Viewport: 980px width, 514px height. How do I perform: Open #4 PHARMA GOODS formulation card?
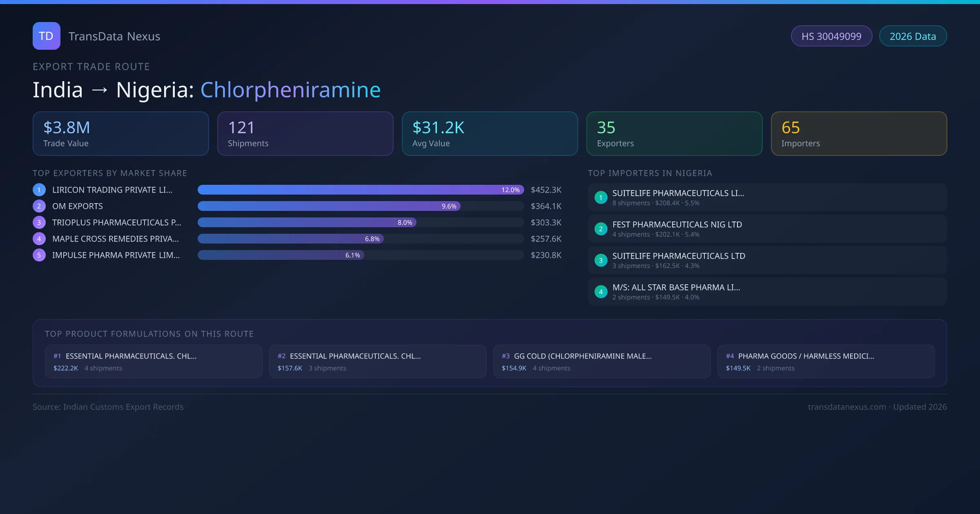click(x=826, y=361)
